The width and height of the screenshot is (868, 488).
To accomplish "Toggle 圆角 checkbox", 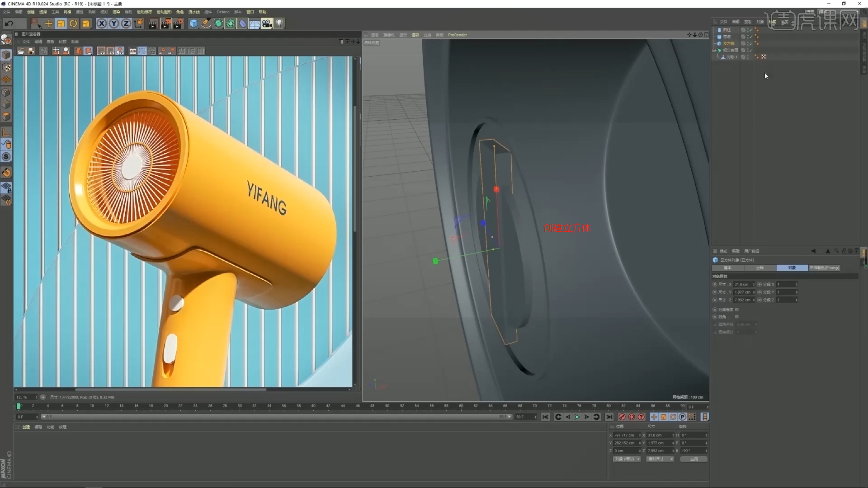I will (737, 317).
